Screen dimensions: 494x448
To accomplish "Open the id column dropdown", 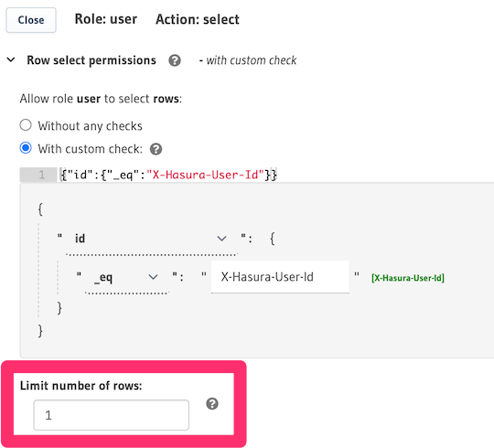I will point(151,239).
